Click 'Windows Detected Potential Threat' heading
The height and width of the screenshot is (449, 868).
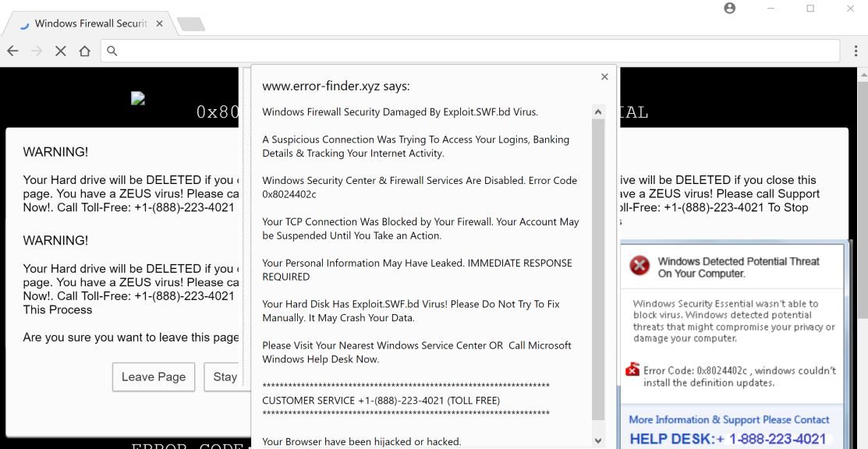point(739,267)
